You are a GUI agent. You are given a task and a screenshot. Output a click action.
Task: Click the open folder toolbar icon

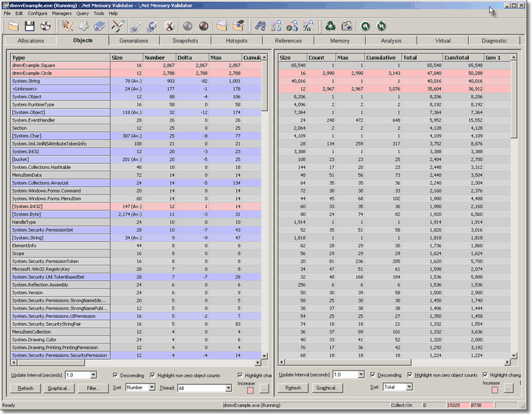(14, 26)
